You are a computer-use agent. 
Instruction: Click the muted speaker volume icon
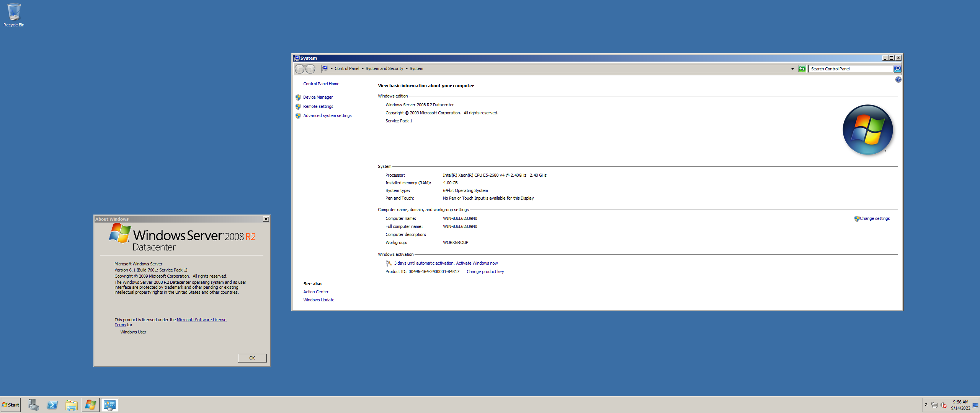(944, 405)
